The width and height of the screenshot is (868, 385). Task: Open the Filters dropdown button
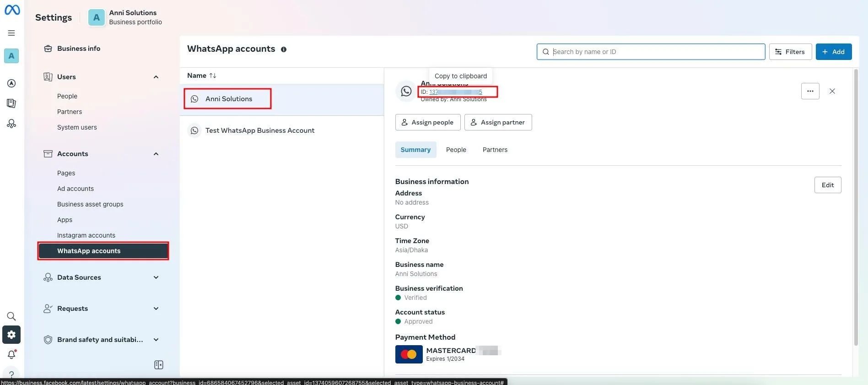click(790, 52)
